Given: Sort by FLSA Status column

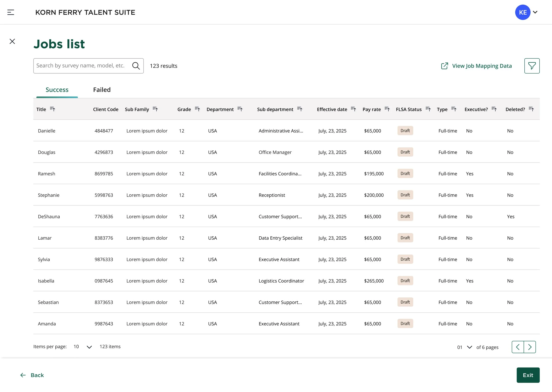Looking at the screenshot, I should [428, 109].
